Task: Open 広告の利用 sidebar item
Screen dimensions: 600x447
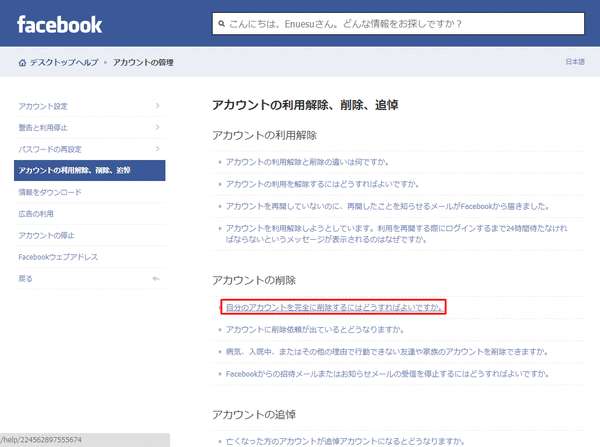Action: (x=36, y=214)
